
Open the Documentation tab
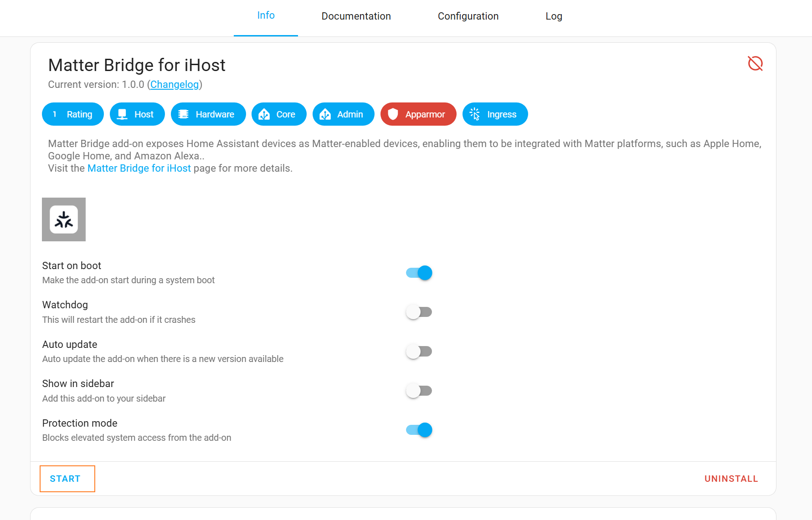tap(356, 16)
